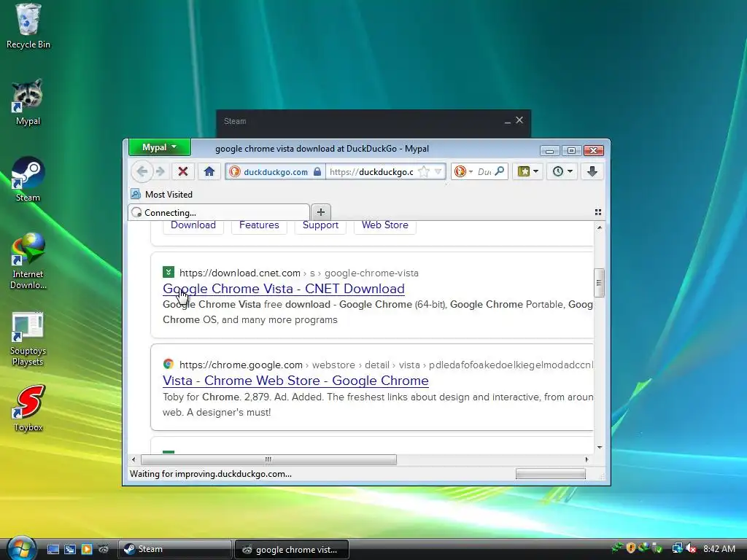Image resolution: width=747 pixels, height=560 pixels.
Task: Open the History clock dropdown
Action: (562, 171)
